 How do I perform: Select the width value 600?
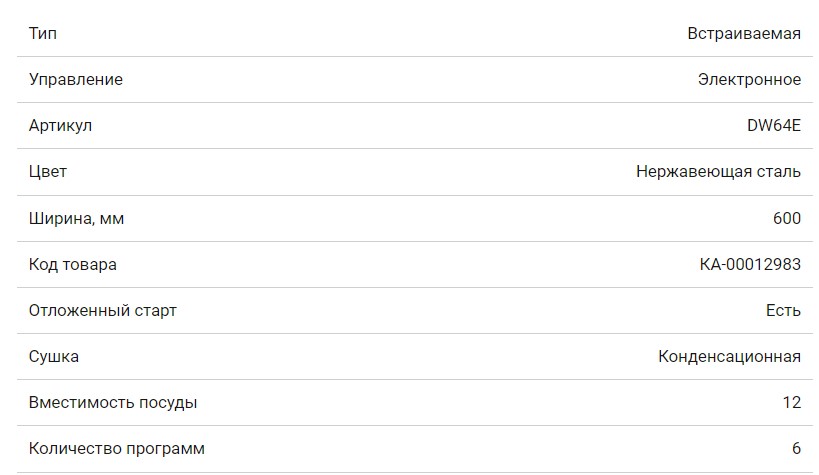[x=786, y=218]
